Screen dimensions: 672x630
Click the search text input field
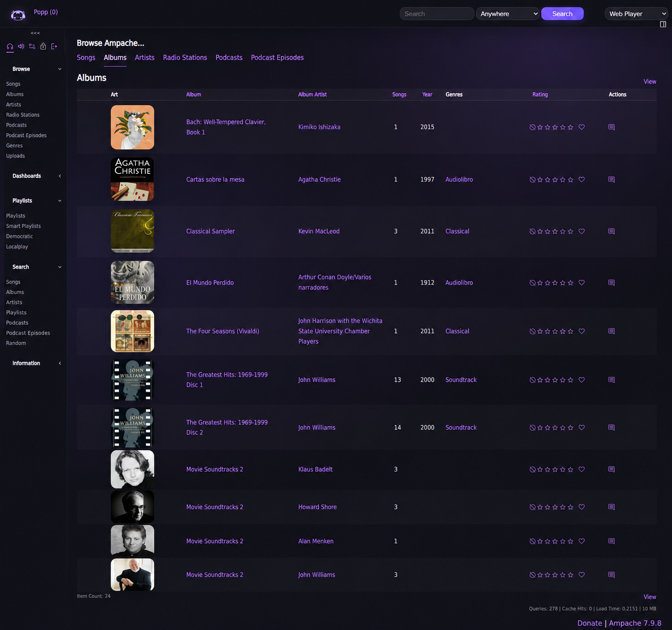(x=437, y=14)
